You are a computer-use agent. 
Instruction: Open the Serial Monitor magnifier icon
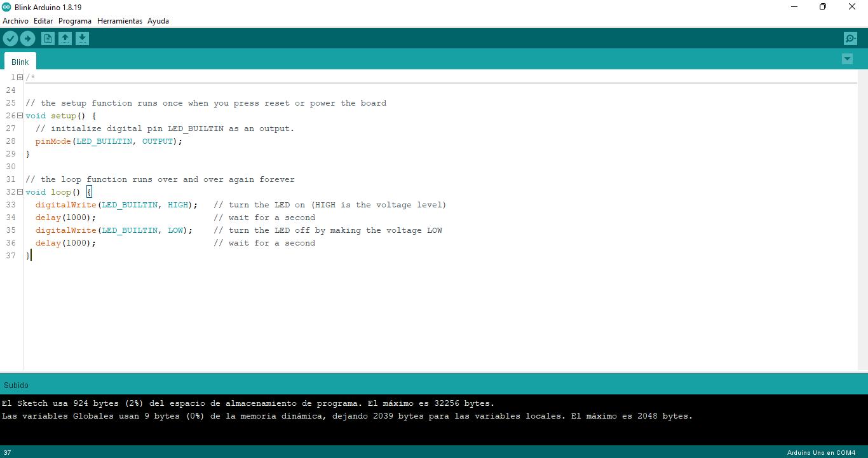850,39
